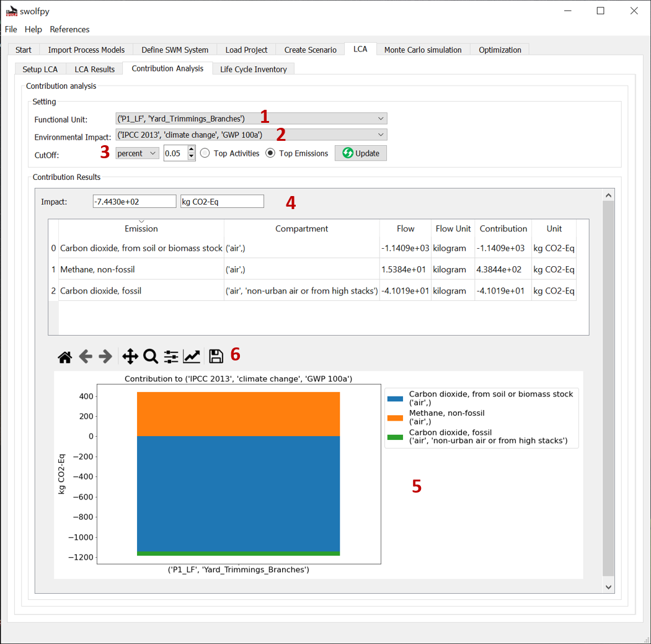Open the CutOff percent dropdown
This screenshot has width=651, height=644.
[x=137, y=153]
